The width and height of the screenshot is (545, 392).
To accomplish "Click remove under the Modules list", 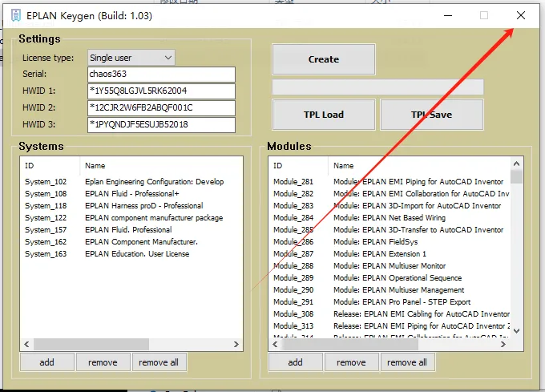I will coord(351,362).
